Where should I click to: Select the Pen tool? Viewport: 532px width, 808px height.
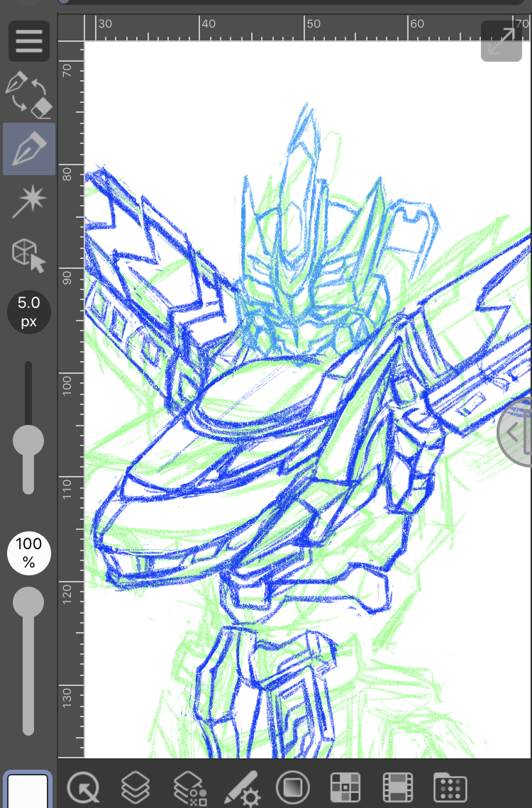pyautogui.click(x=29, y=149)
